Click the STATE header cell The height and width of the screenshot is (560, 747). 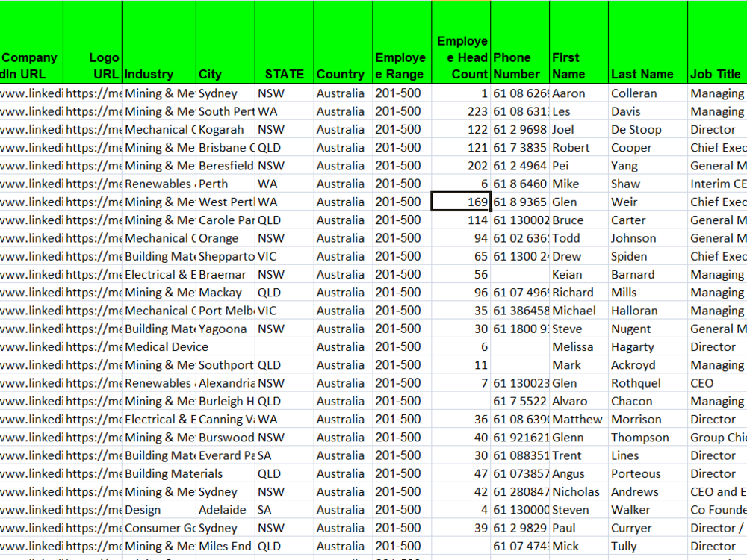coord(285,43)
